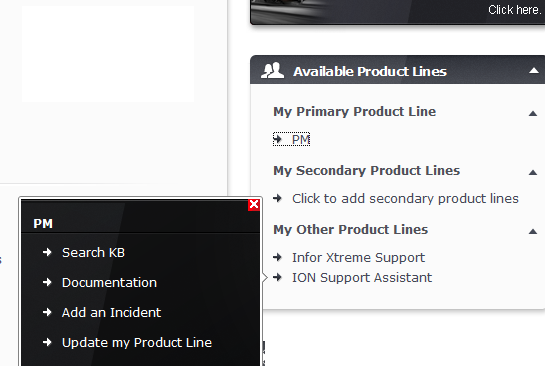Collapse My Secondary Product Lines section
545x366 pixels.
click(x=532, y=172)
